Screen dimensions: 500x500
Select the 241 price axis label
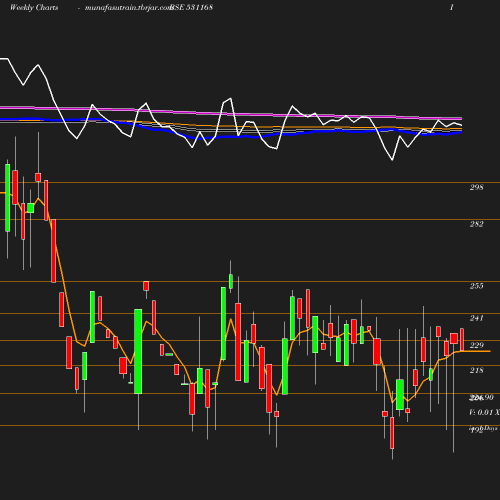pyautogui.click(x=476, y=318)
